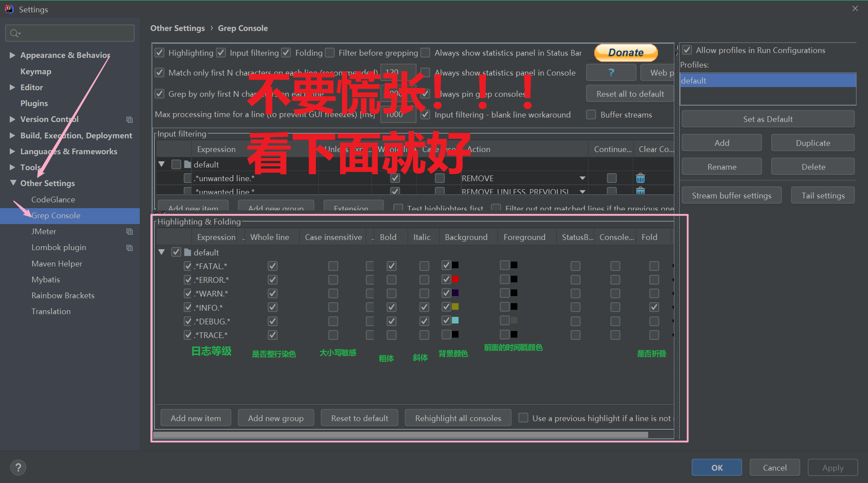The width and height of the screenshot is (868, 483).
Task: Select Rainbow Brackets in the sidebar
Action: [63, 296]
